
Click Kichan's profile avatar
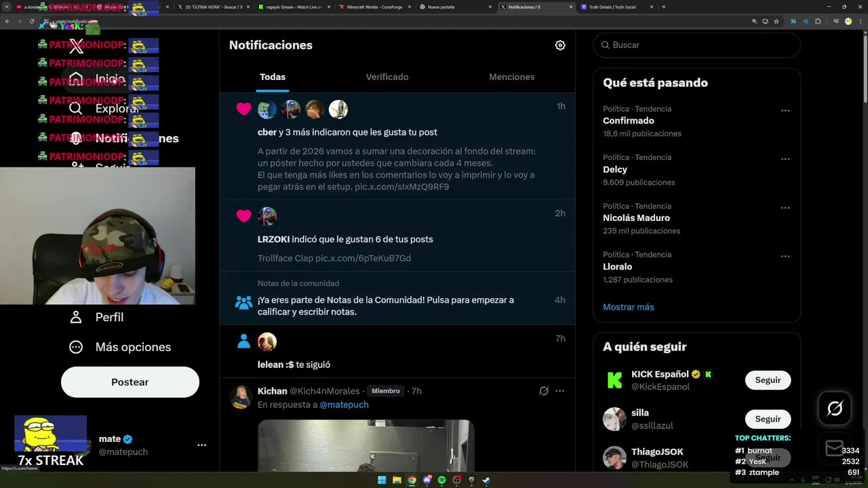coord(241,396)
